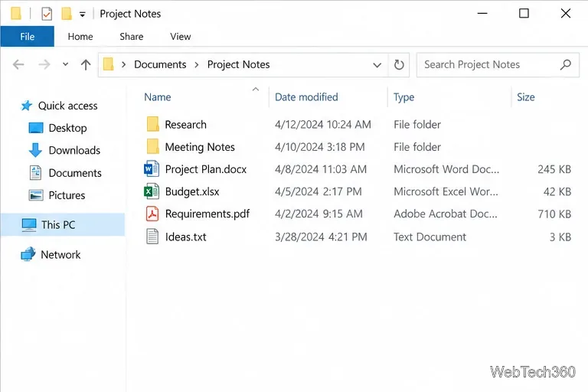The image size is (588, 392).
Task: Click the Downloads blue arrow icon
Action: [35, 150]
